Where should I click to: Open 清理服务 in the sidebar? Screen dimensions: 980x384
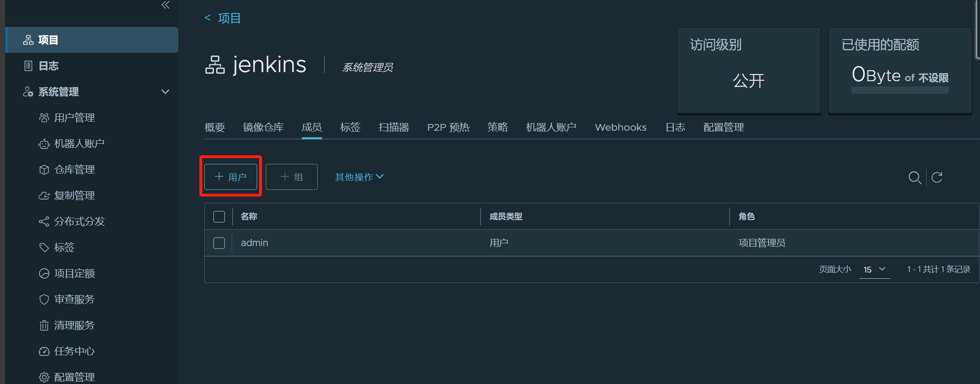click(74, 325)
